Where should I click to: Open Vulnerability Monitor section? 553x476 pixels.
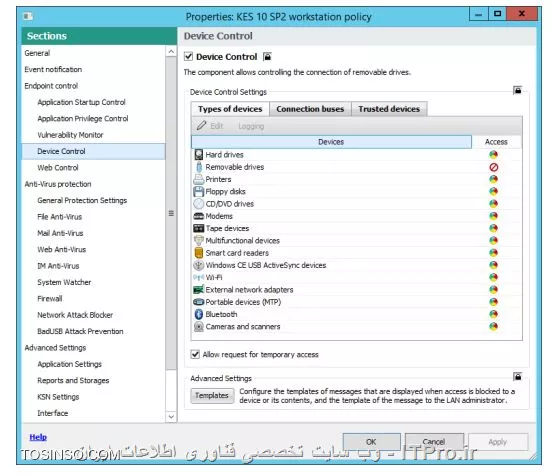coord(70,135)
